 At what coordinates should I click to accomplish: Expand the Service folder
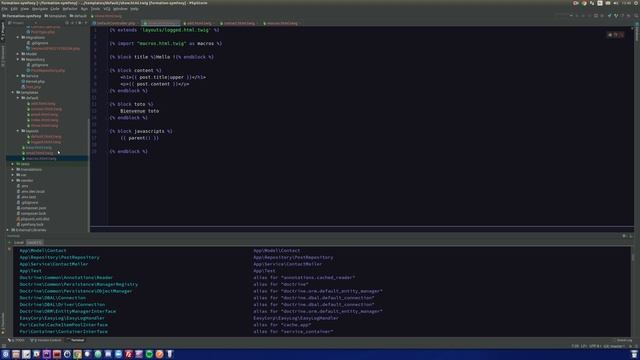[18, 76]
